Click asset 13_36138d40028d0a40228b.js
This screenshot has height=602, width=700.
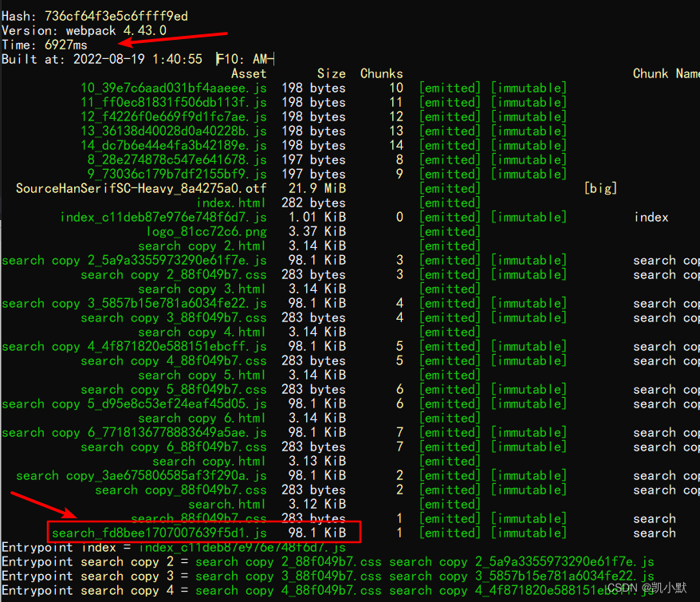tap(174, 131)
